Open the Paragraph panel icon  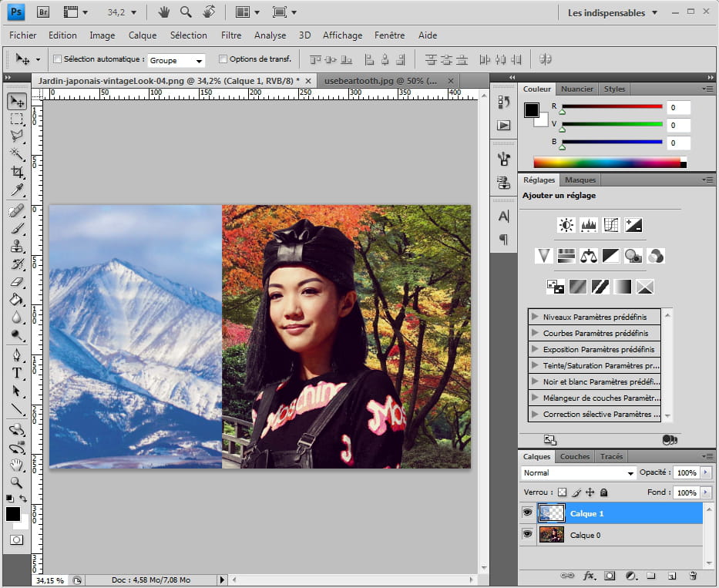click(504, 239)
